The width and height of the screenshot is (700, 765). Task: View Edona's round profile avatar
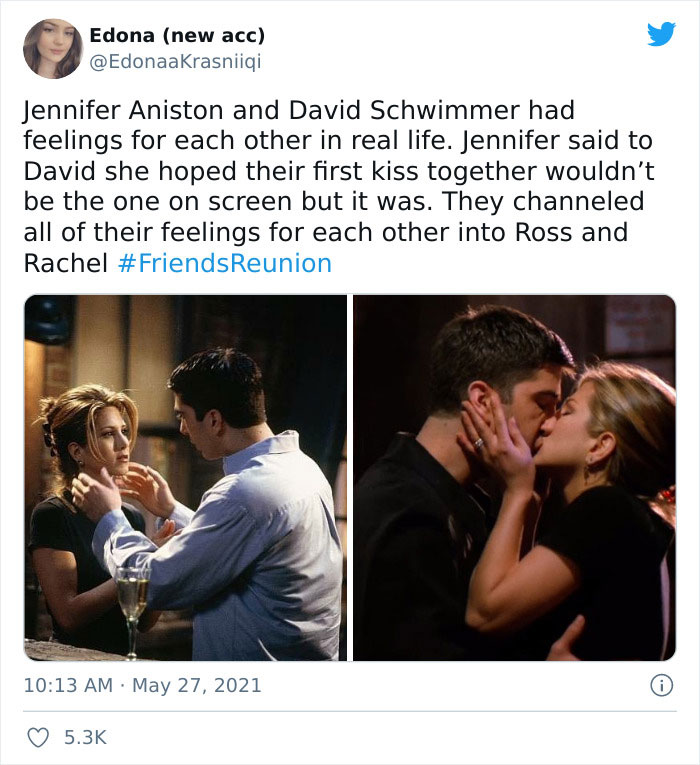(x=53, y=49)
